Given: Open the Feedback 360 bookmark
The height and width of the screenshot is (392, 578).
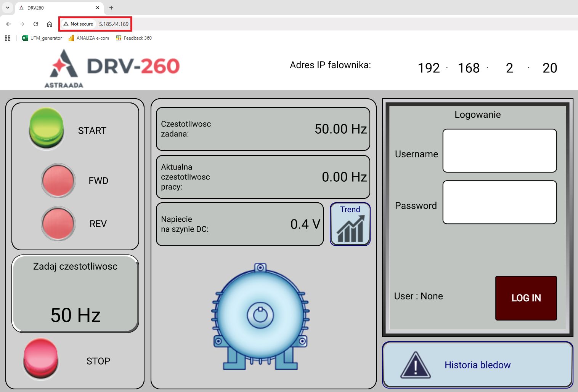Looking at the screenshot, I should 134,38.
